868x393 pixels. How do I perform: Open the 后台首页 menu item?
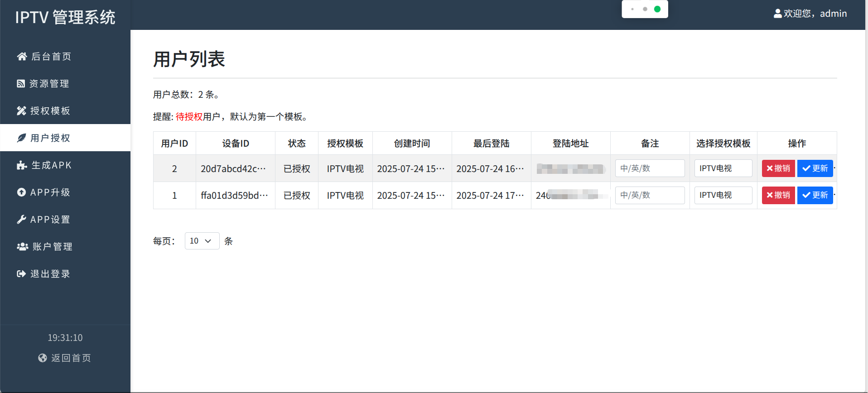[65, 56]
